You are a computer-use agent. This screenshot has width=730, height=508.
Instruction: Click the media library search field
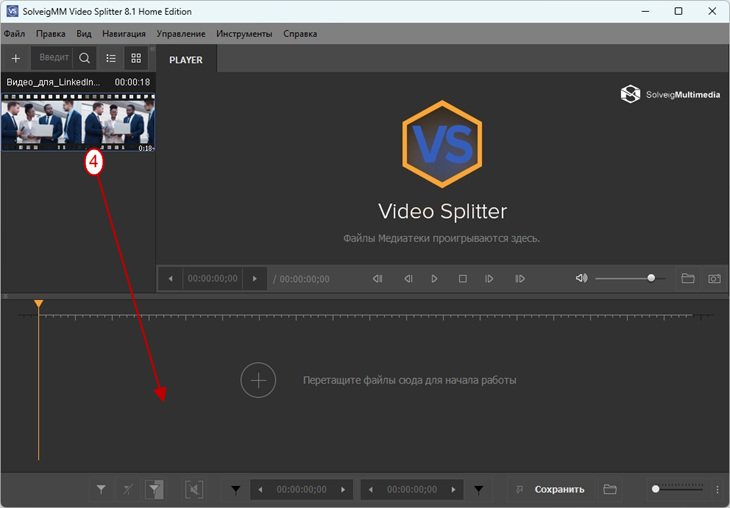coord(54,58)
